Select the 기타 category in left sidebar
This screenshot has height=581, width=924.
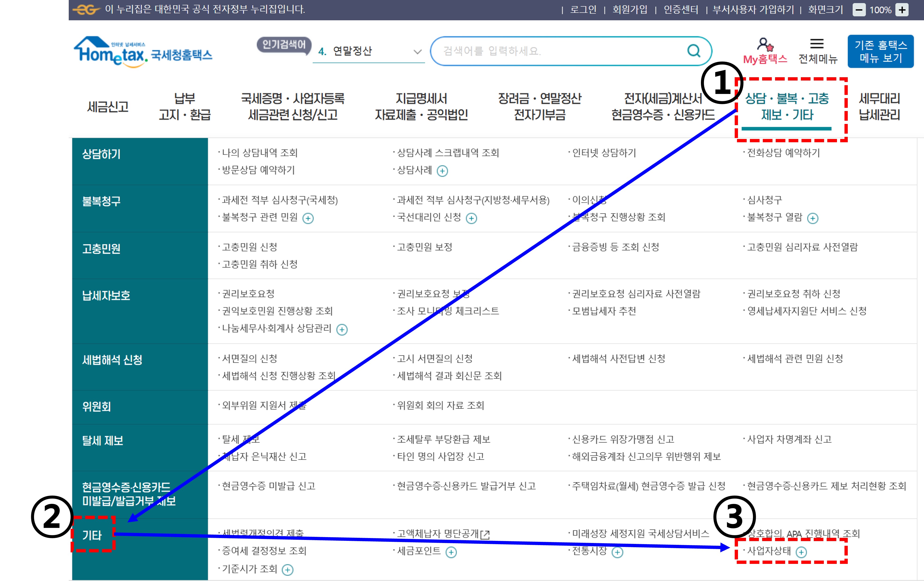[92, 535]
